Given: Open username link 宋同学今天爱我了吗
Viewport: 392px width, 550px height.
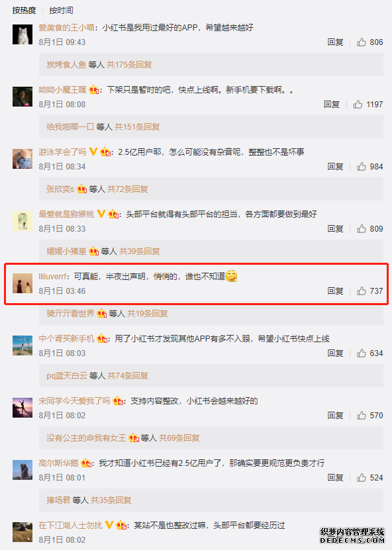Looking at the screenshot, I should click(74, 400).
